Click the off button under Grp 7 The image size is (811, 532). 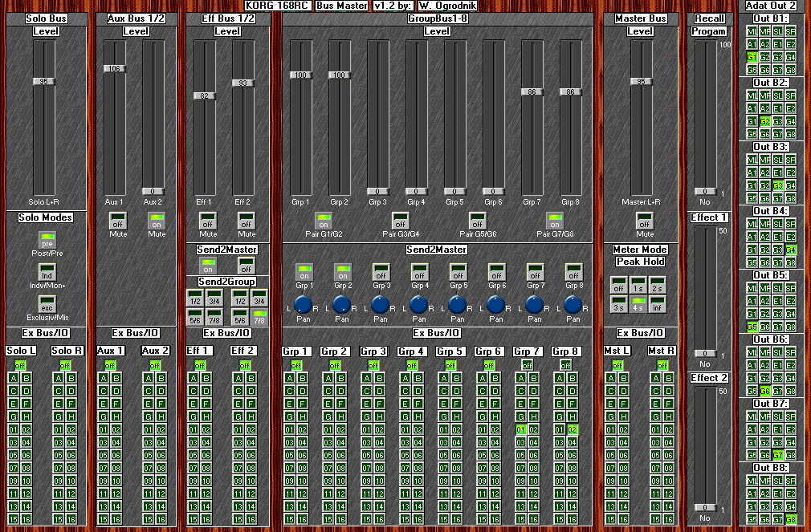tap(527, 366)
